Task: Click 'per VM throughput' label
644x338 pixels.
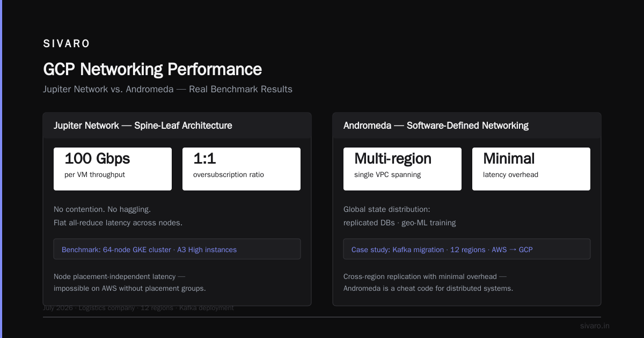Action: [x=94, y=174]
